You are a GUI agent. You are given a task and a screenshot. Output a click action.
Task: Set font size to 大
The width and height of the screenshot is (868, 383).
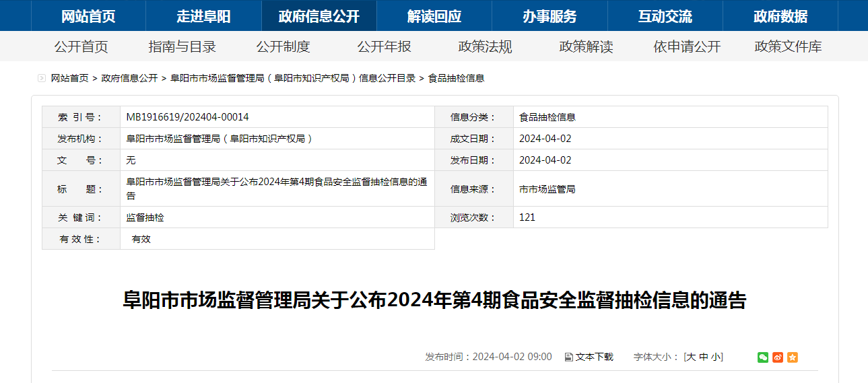[x=690, y=357]
